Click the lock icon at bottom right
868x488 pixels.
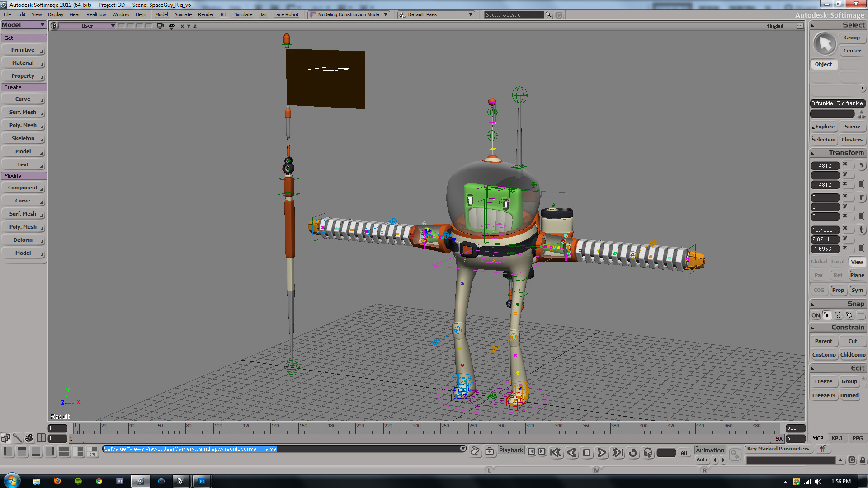pos(863,460)
